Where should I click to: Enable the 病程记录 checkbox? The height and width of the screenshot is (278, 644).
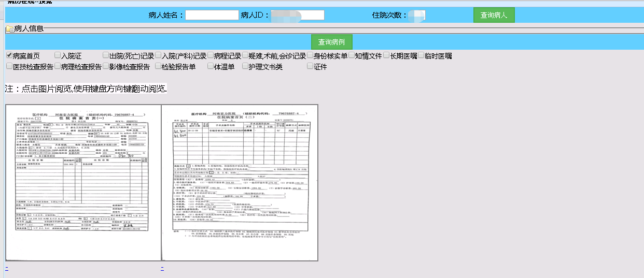pyautogui.click(x=211, y=55)
